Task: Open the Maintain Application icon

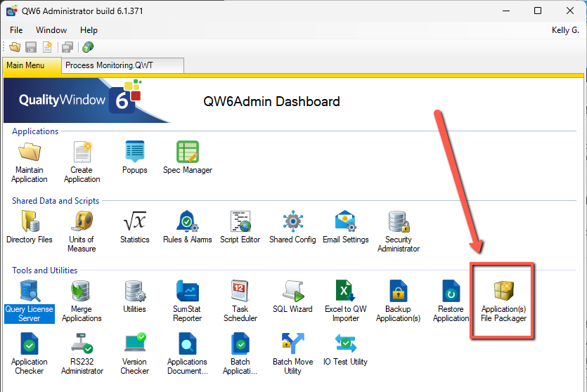Action: (x=30, y=152)
